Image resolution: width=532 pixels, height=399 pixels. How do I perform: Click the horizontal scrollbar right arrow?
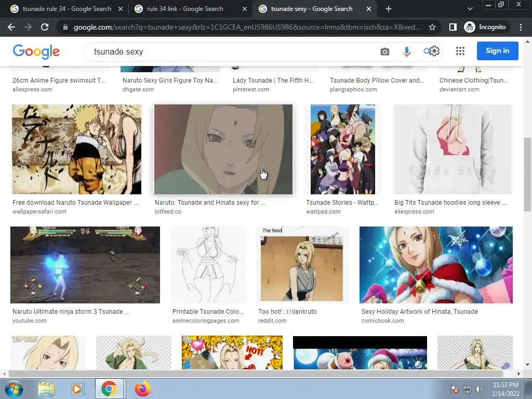pyautogui.click(x=519, y=374)
